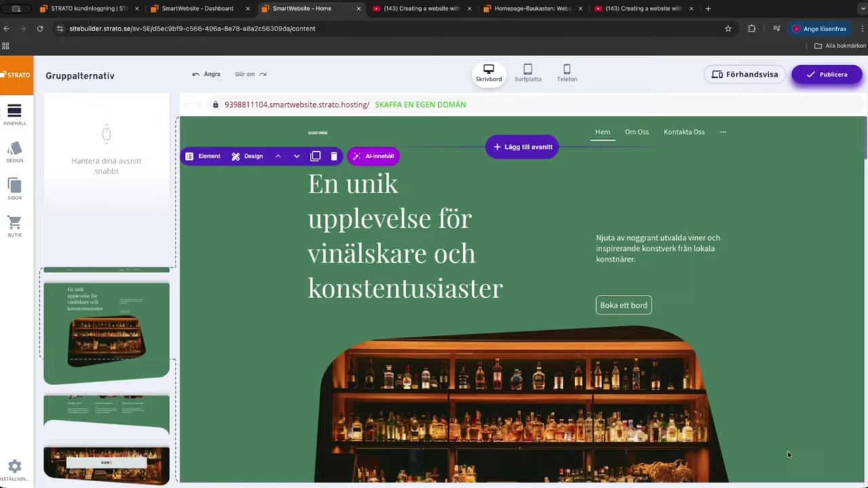This screenshot has width=868, height=488.
Task: Open the Sidor pages panel
Action: (14, 189)
